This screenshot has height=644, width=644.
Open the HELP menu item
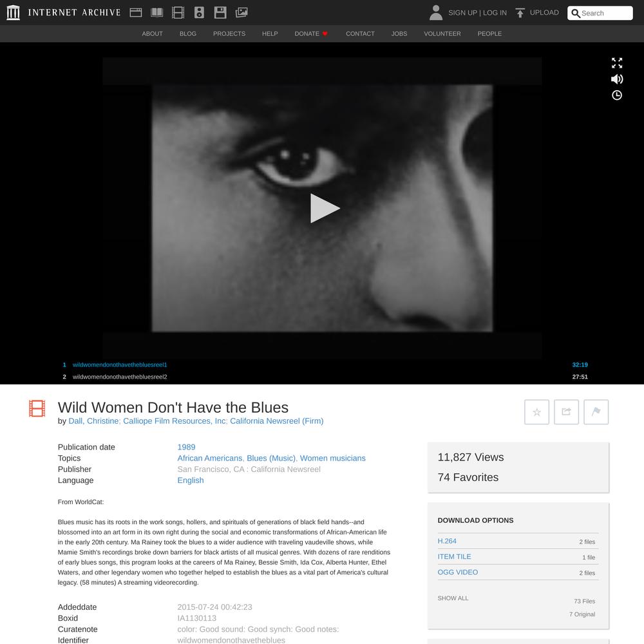pos(270,33)
